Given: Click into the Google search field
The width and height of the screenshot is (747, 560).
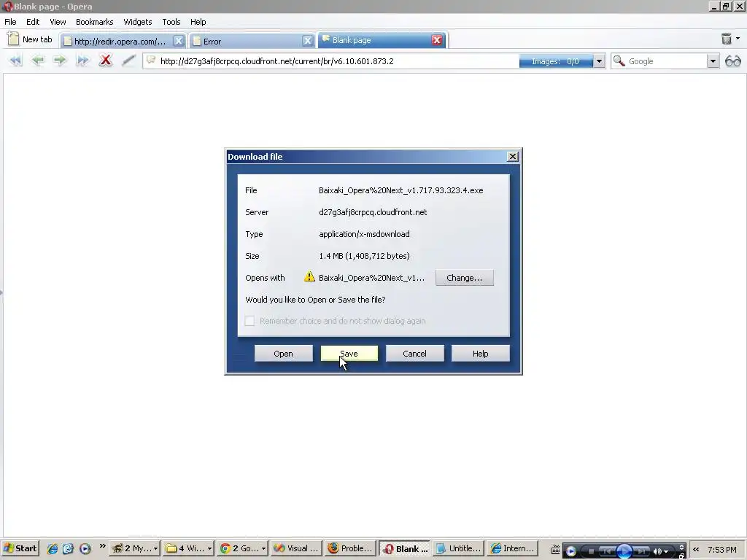Looking at the screenshot, I should coord(666,61).
